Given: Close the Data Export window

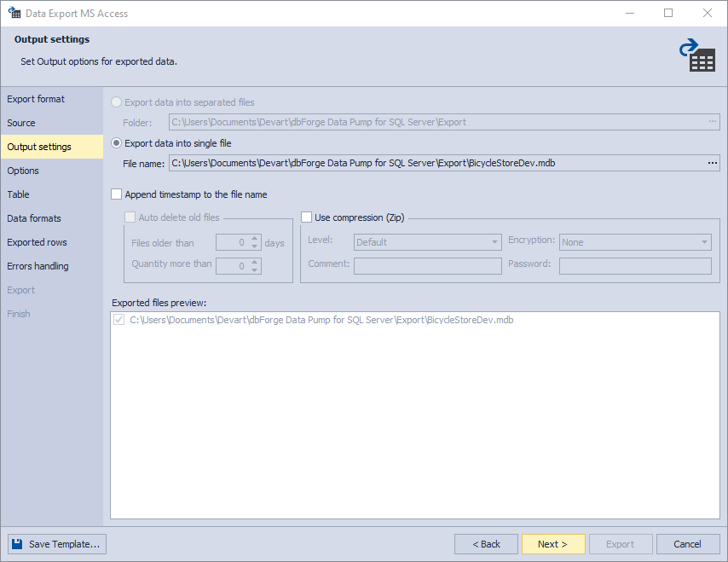Looking at the screenshot, I should pyautogui.click(x=707, y=13).
